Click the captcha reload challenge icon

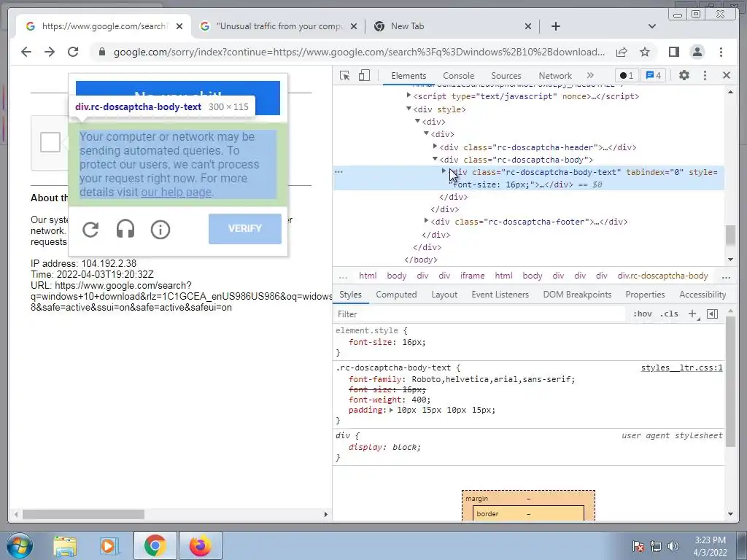[x=90, y=230]
